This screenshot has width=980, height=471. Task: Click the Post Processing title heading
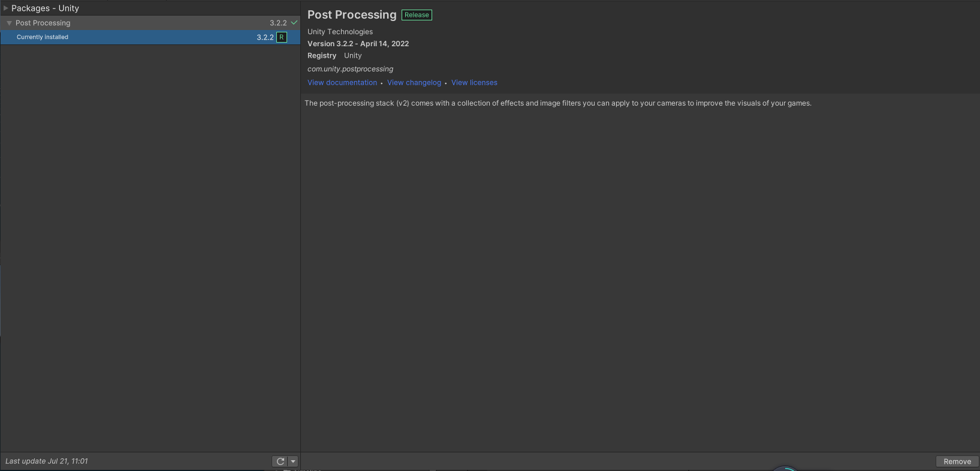352,15
